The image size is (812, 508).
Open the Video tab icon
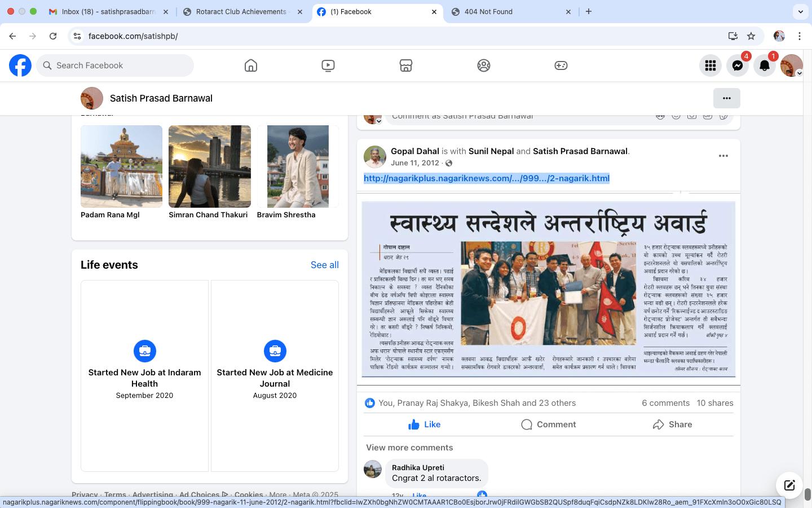pos(328,65)
